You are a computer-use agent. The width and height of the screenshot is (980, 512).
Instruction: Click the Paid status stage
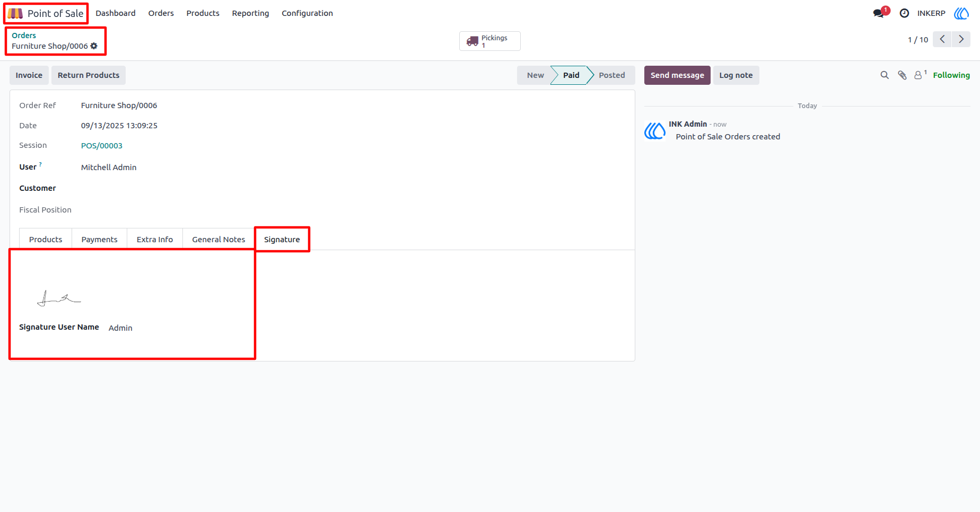571,75
